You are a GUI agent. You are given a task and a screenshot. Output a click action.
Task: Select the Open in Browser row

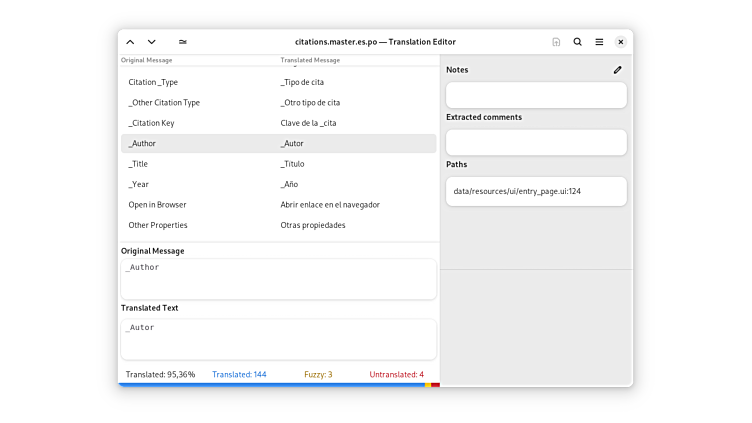(278, 205)
